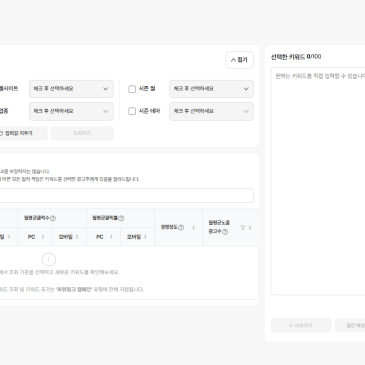Open the 업종 selection dropdown
Screen dimensions: 365x365
[71, 111]
